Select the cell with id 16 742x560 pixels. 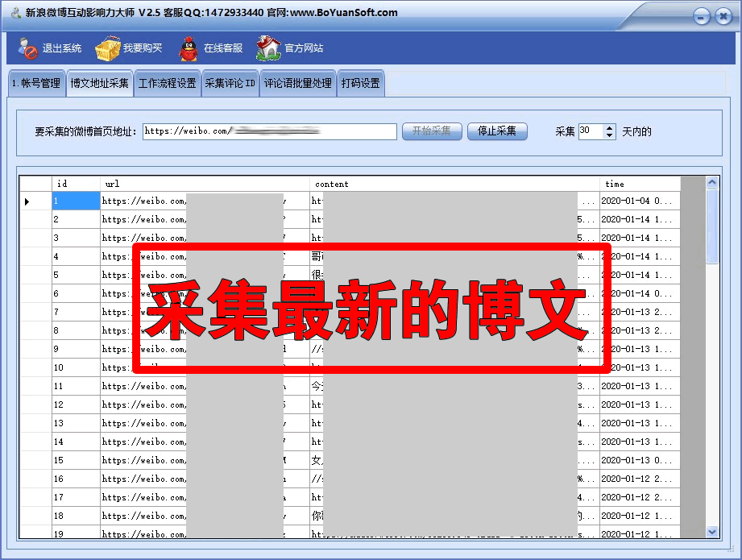pyautogui.click(x=76, y=479)
